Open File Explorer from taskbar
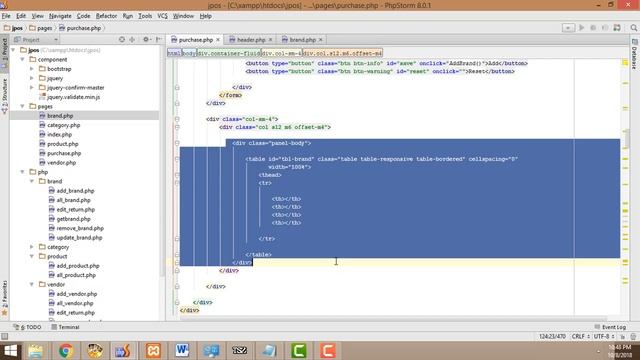The height and width of the screenshot is (360, 640). pos(36,351)
